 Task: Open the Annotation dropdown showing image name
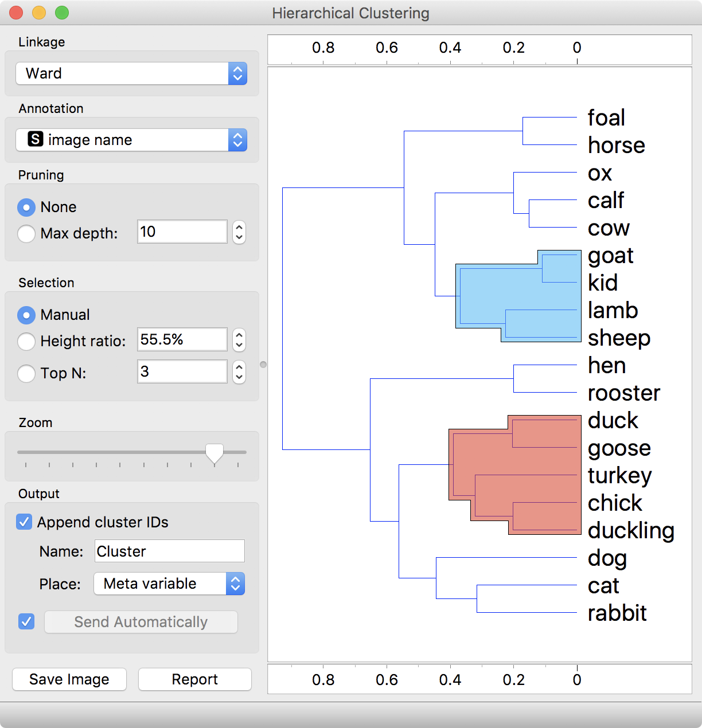click(131, 140)
